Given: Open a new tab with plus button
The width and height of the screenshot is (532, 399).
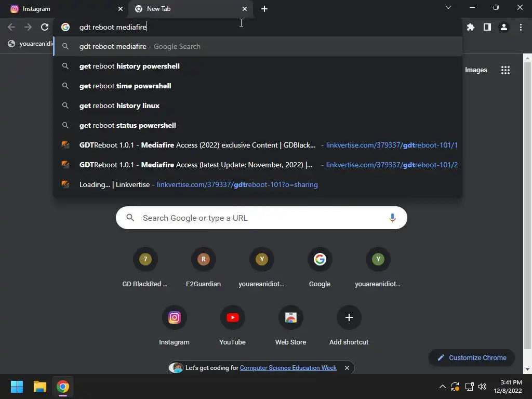Looking at the screenshot, I should click(x=264, y=9).
